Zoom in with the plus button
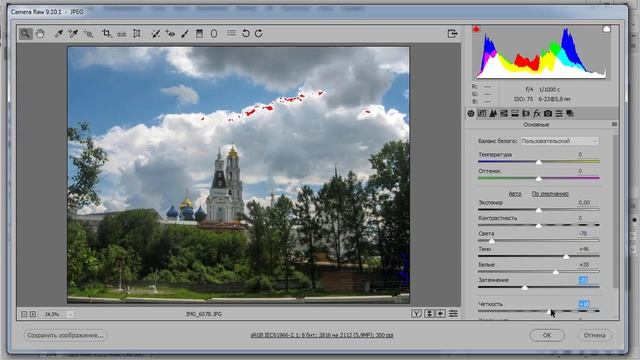 point(33,314)
